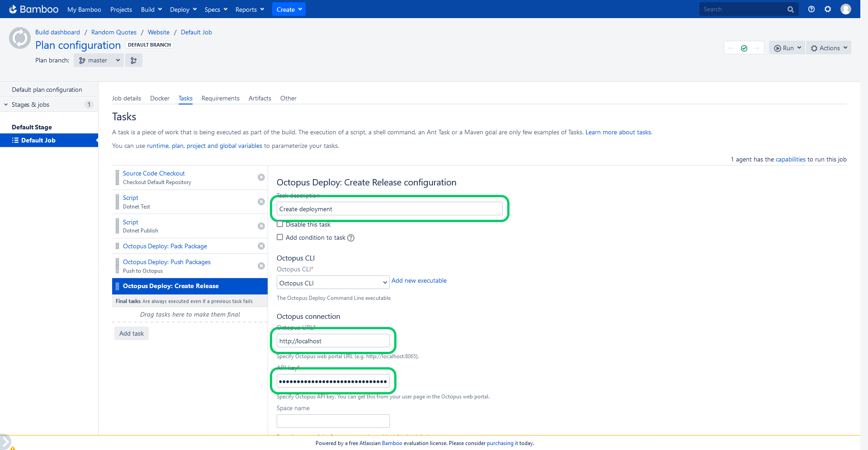Remove the Push Packages task
The image size is (868, 450).
[x=261, y=266]
